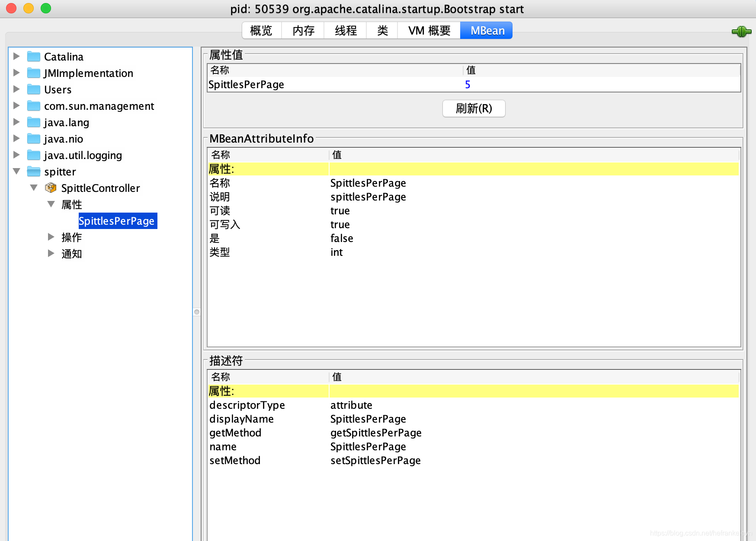Collapse the spitter tree node
Screen dimensions: 756x541
pyautogui.click(x=16, y=171)
